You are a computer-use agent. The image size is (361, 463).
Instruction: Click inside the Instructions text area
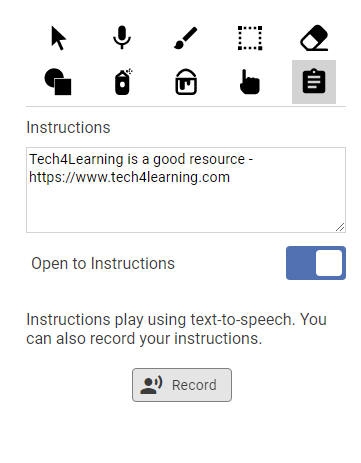(x=186, y=190)
